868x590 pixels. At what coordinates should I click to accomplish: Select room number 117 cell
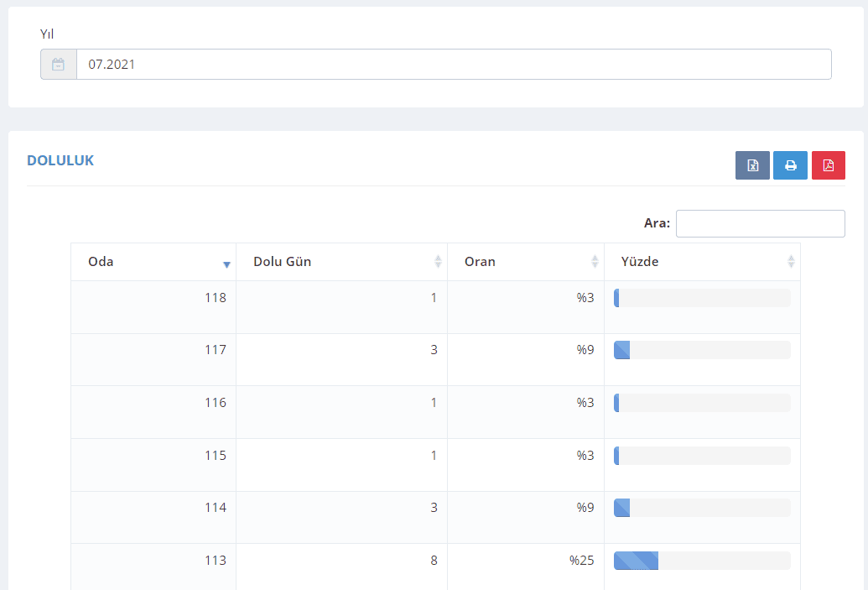pyautogui.click(x=153, y=359)
